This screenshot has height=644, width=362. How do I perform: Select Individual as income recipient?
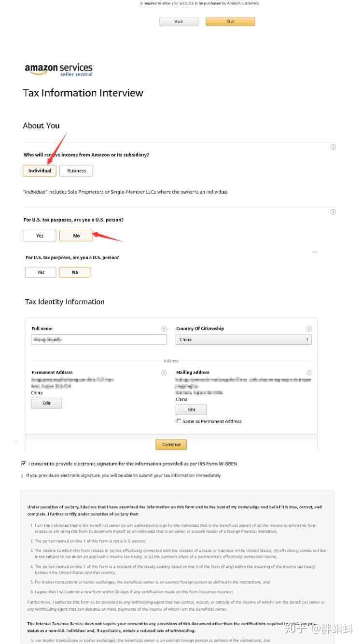click(40, 170)
